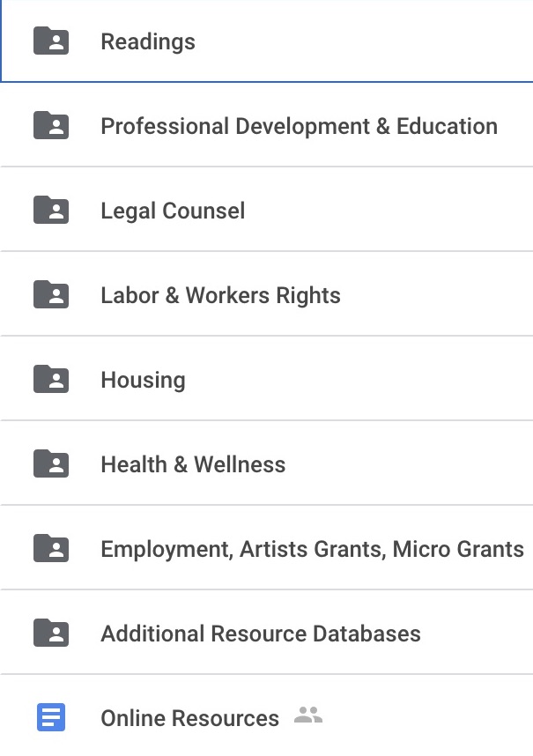This screenshot has width=533, height=756.
Task: Click empty row area right of Housing
Action: tap(359, 379)
